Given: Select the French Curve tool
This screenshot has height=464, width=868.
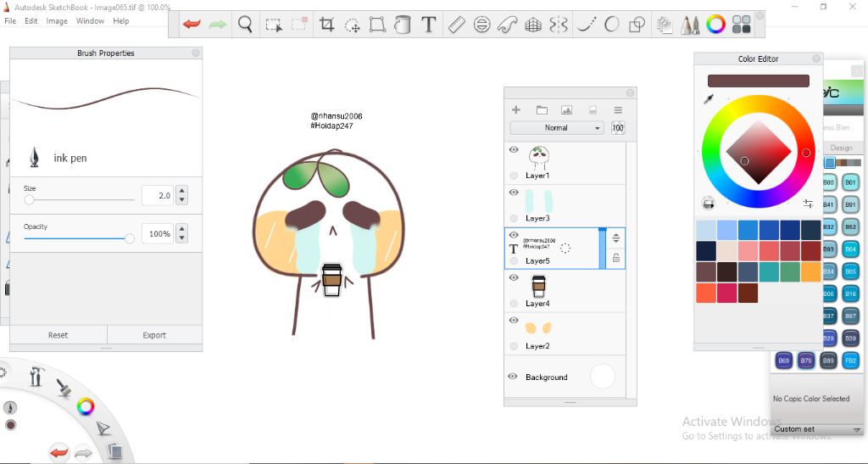Looking at the screenshot, I should (x=507, y=25).
